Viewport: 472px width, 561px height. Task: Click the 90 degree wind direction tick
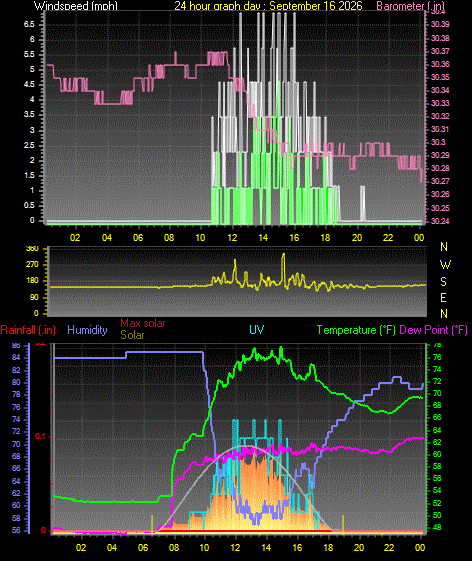pyautogui.click(x=34, y=297)
